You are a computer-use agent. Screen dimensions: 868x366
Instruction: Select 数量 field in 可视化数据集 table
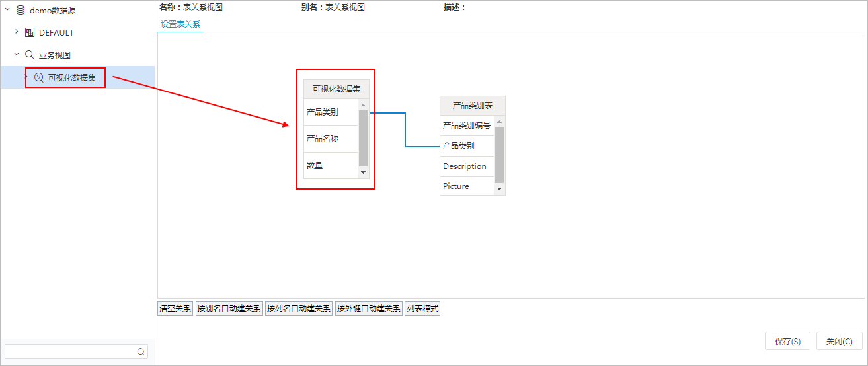[331, 165]
